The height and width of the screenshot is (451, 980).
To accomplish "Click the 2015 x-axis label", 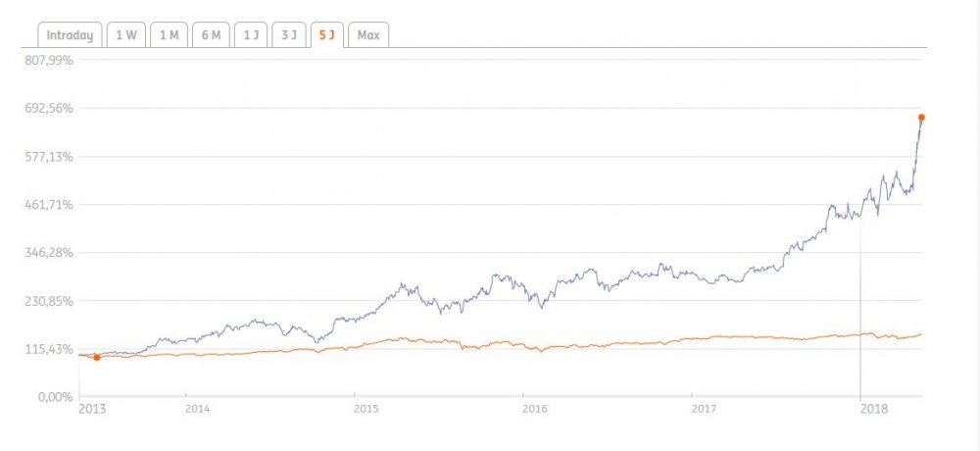I will pos(366,408).
